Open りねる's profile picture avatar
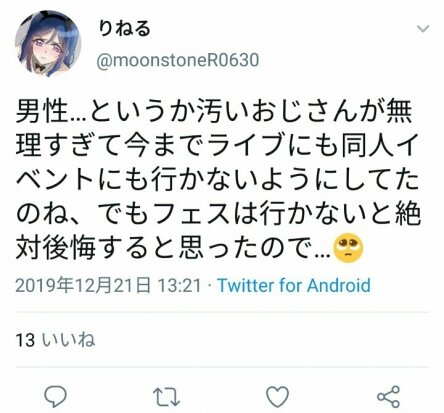 (48, 44)
